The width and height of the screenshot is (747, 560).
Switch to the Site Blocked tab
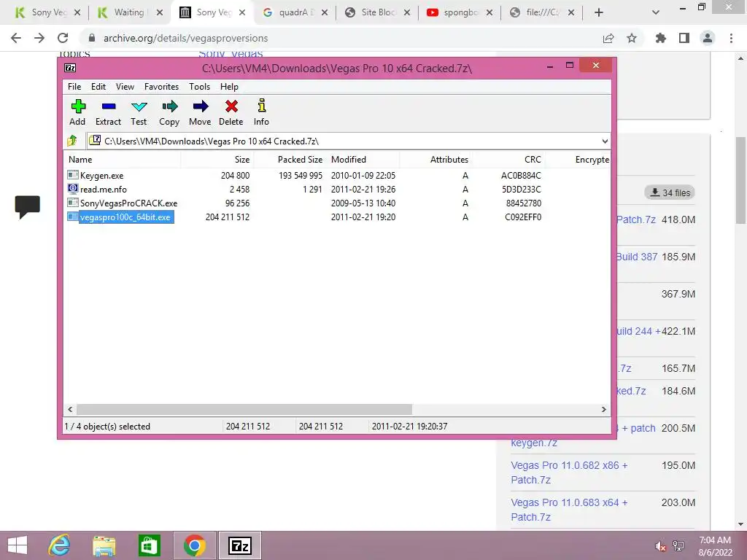click(378, 12)
